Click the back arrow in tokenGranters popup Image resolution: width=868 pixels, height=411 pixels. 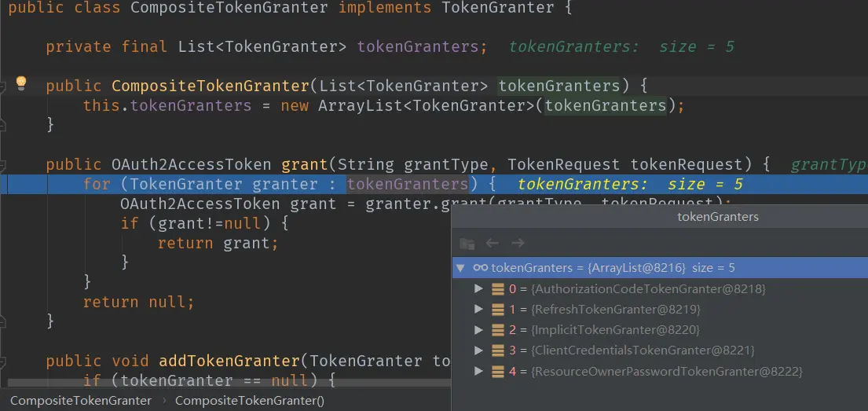click(x=492, y=243)
